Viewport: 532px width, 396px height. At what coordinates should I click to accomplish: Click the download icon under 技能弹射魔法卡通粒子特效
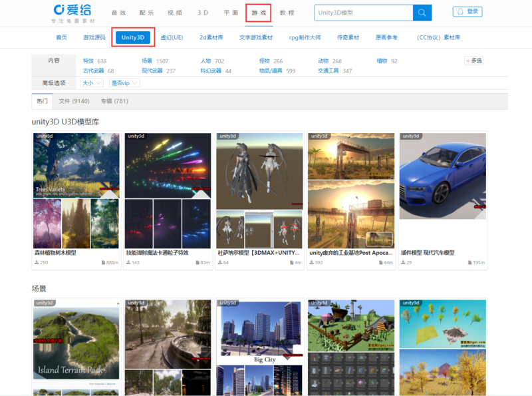pyautogui.click(x=128, y=262)
